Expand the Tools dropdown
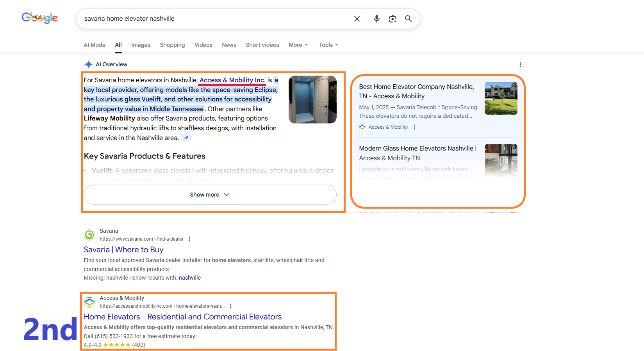This screenshot has width=644, height=351. (328, 45)
